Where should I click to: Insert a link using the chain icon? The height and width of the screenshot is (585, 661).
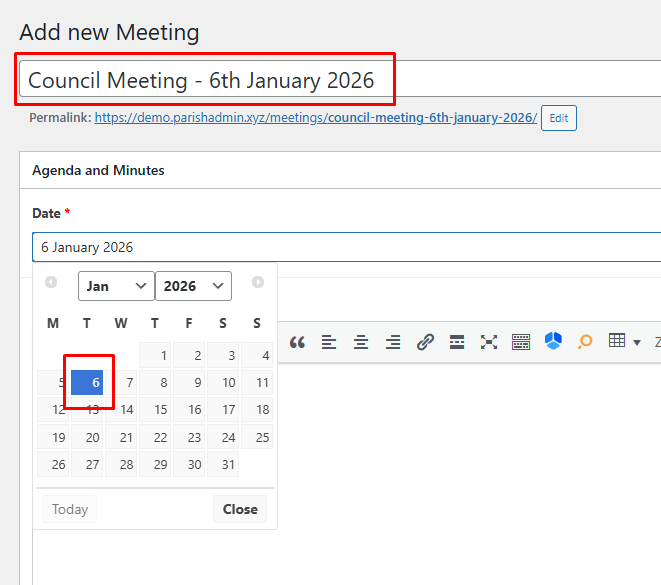tap(425, 342)
